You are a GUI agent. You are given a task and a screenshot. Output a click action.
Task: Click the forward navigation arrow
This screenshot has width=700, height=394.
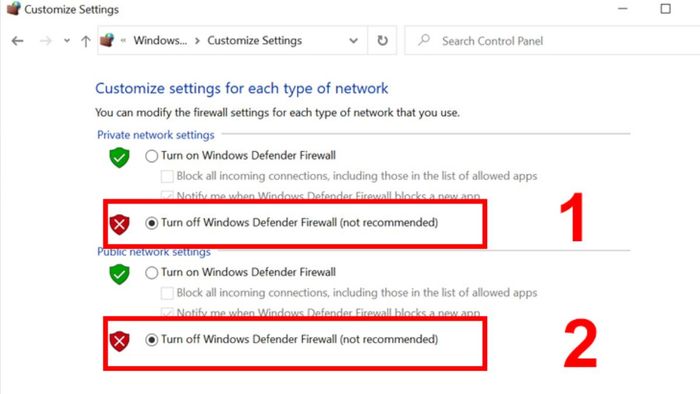46,41
